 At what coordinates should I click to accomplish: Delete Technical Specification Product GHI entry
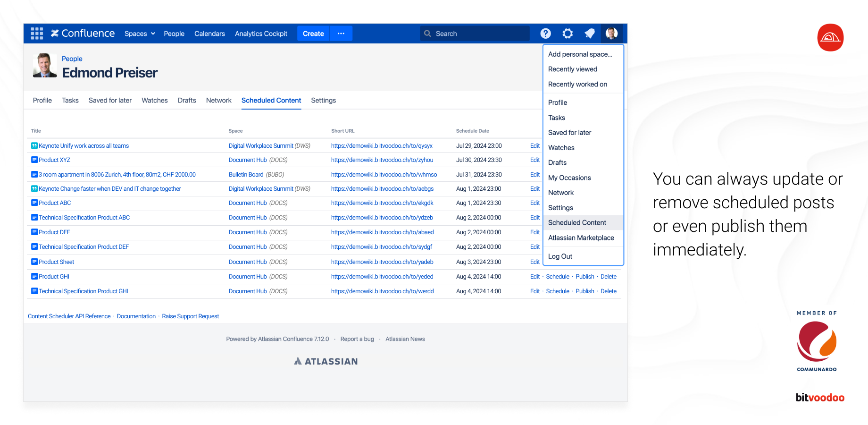pyautogui.click(x=609, y=291)
